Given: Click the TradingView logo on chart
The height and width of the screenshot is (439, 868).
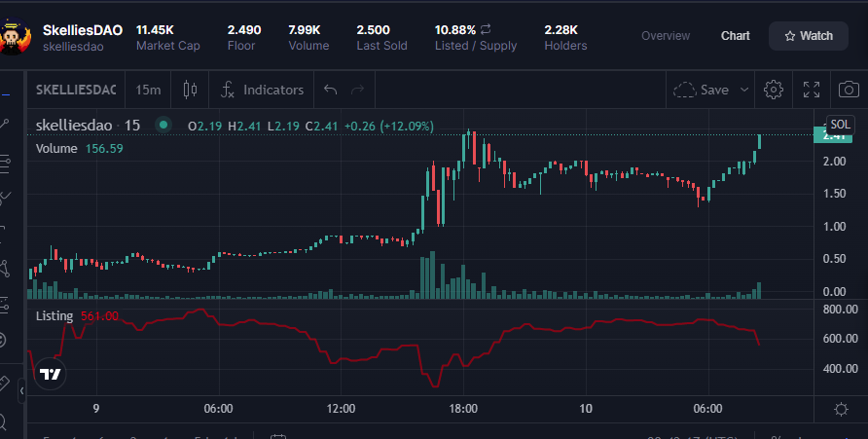Looking at the screenshot, I should 50,374.
